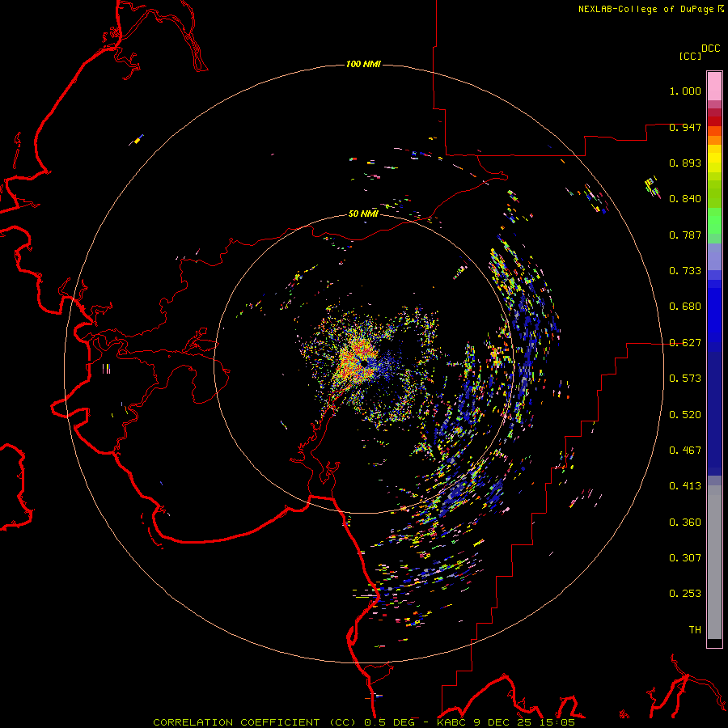Click the 0.413 legend value

pos(685,486)
